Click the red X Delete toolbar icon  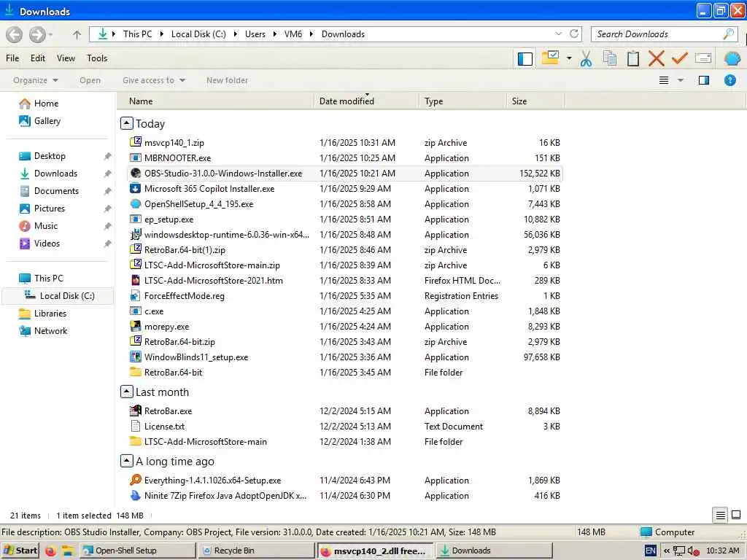pos(656,58)
